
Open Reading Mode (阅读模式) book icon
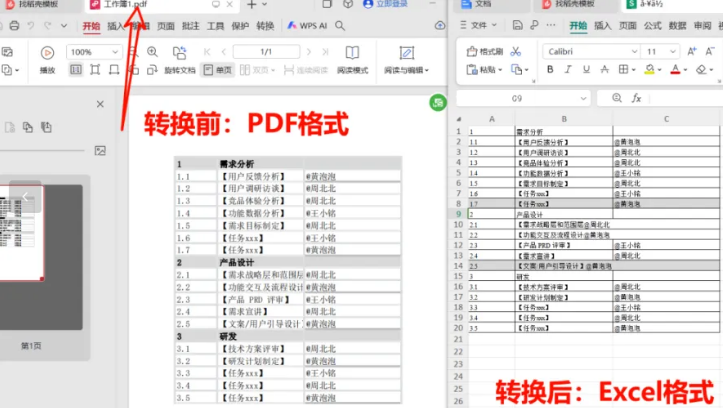352,52
